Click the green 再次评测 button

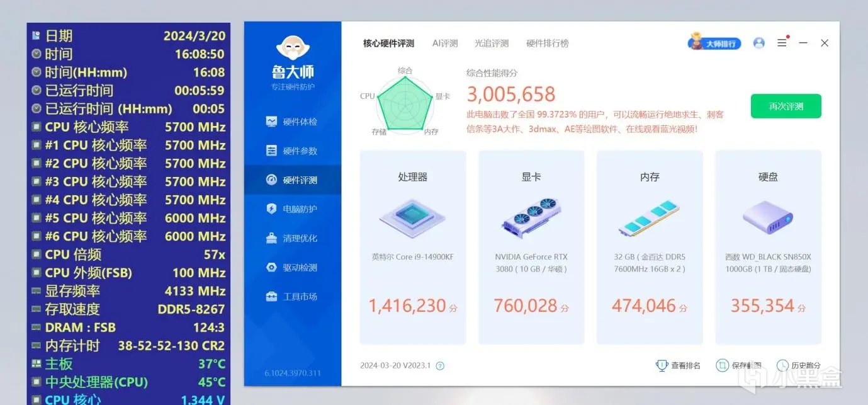[786, 106]
